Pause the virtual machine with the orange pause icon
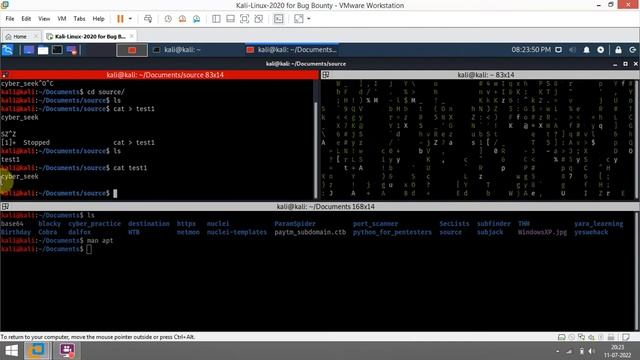 pyautogui.click(x=120, y=19)
